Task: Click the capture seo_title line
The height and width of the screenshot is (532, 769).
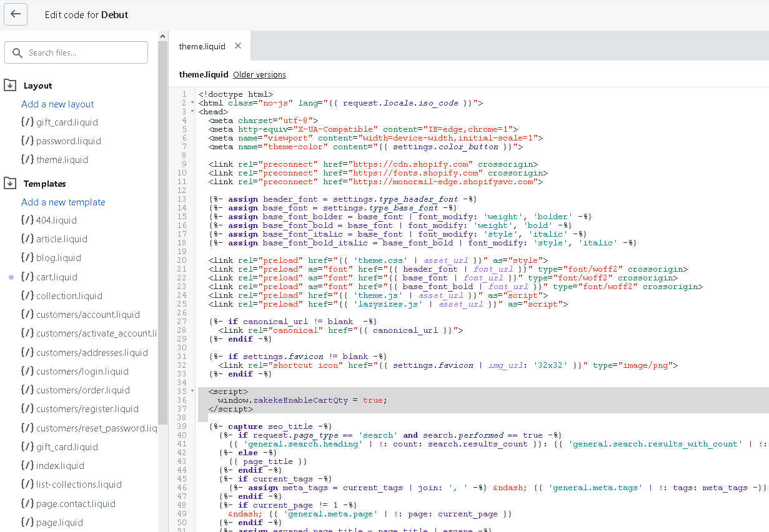Action: (270, 426)
